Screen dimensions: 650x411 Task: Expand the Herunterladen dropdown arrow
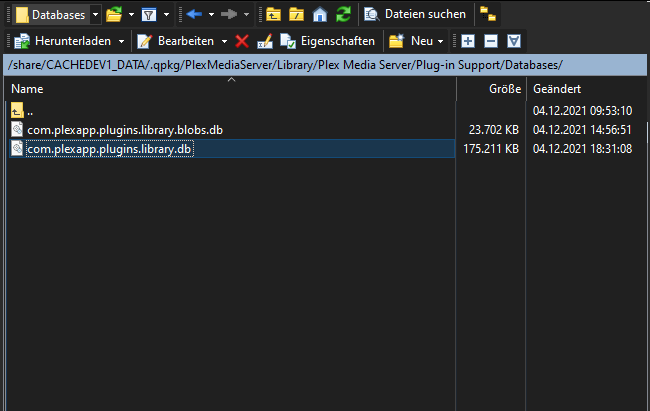click(x=121, y=41)
